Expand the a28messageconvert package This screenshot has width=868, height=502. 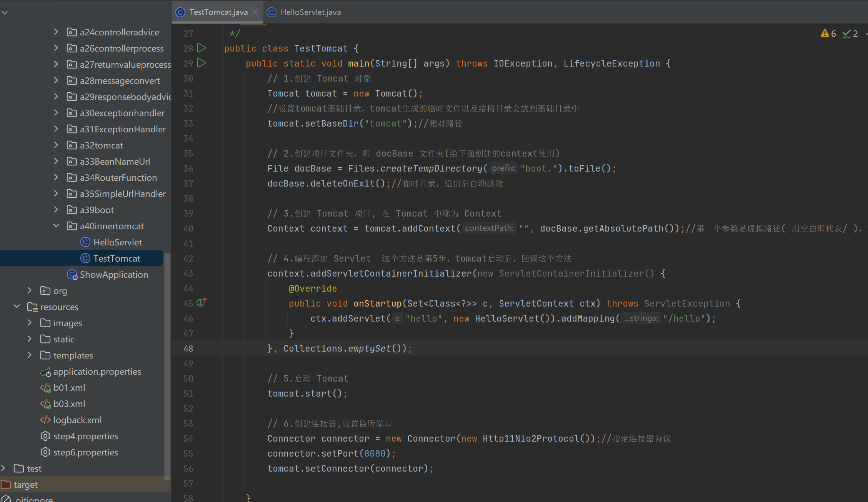[56, 80]
